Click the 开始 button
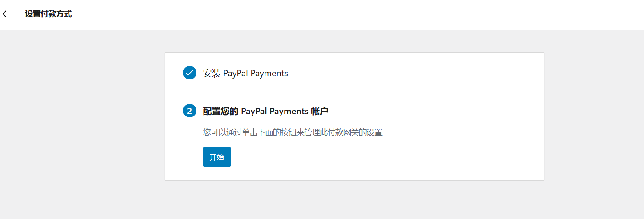 point(217,157)
